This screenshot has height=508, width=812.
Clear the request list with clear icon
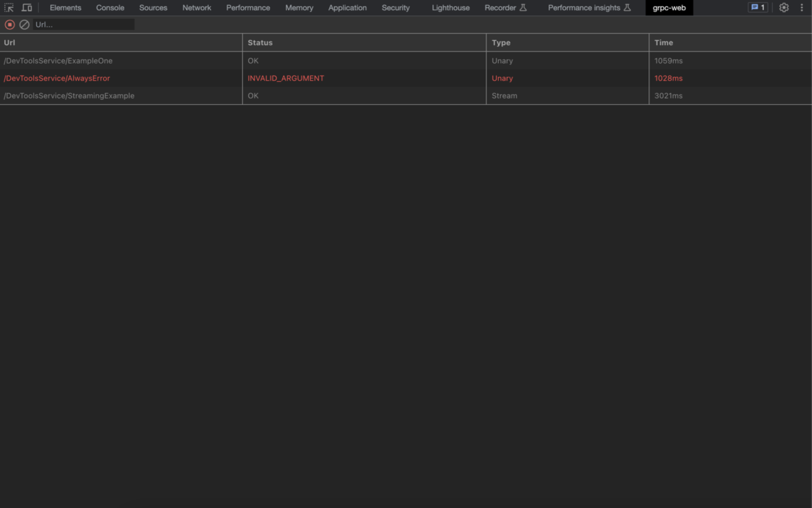tap(24, 25)
